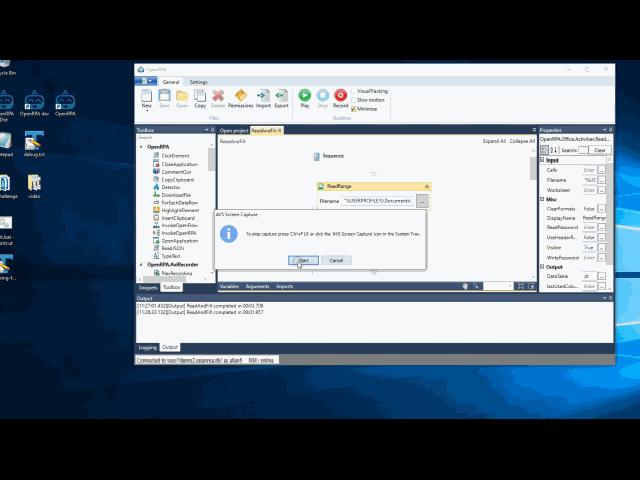This screenshot has width=640, height=480.
Task: Select Detector activity in Toolbox
Action: 171,187
